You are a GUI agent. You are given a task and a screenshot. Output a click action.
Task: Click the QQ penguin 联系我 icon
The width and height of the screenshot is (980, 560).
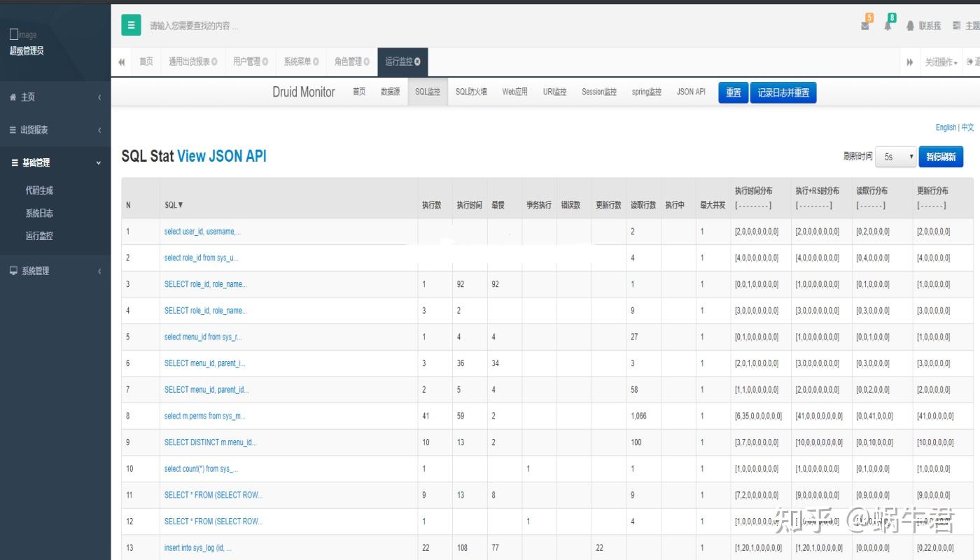(x=911, y=26)
